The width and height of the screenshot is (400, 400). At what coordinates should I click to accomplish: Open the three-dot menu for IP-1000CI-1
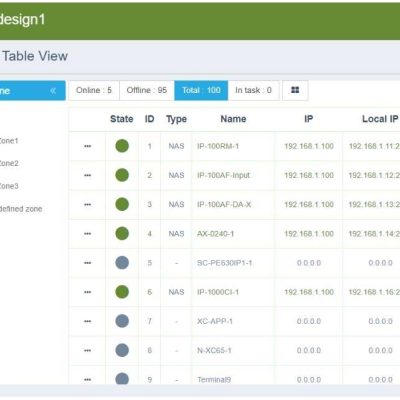click(x=88, y=292)
